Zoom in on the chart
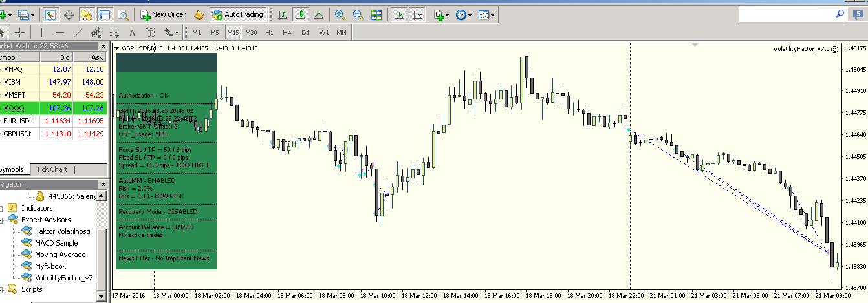The image size is (868, 303). click(340, 14)
